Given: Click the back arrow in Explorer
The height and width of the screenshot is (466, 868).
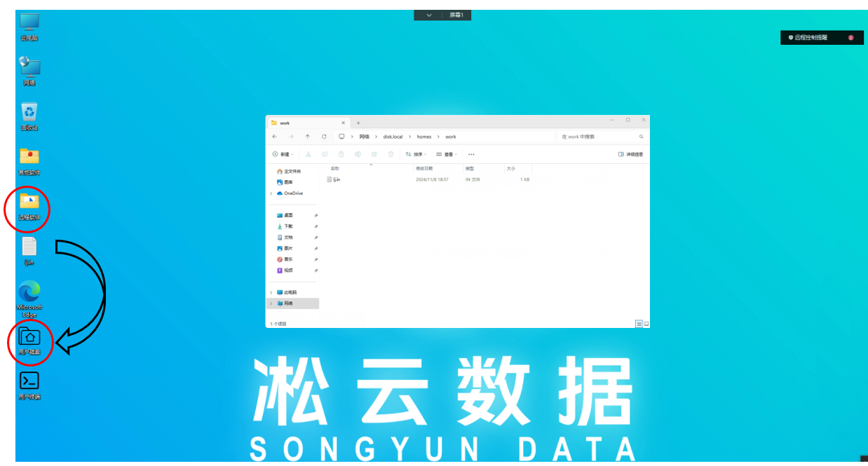Looking at the screenshot, I should pyautogui.click(x=275, y=137).
